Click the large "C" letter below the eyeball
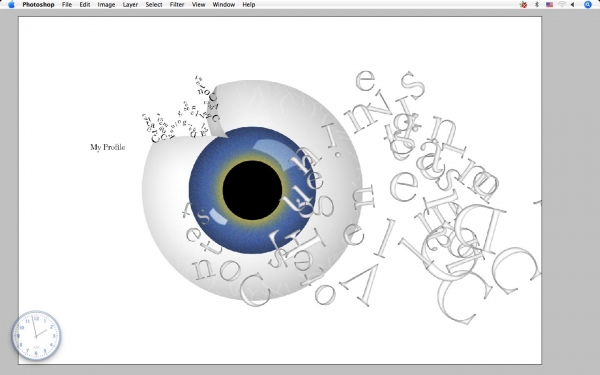 (x=255, y=290)
